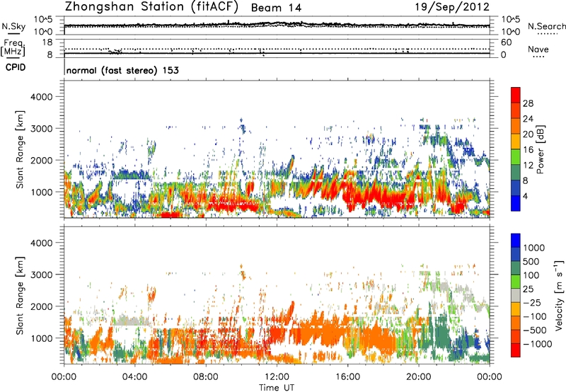Viewport: 566px width, 392px height.
Task: Click the gray segment of the velocity colorbar
Action: pyautogui.click(x=516, y=295)
